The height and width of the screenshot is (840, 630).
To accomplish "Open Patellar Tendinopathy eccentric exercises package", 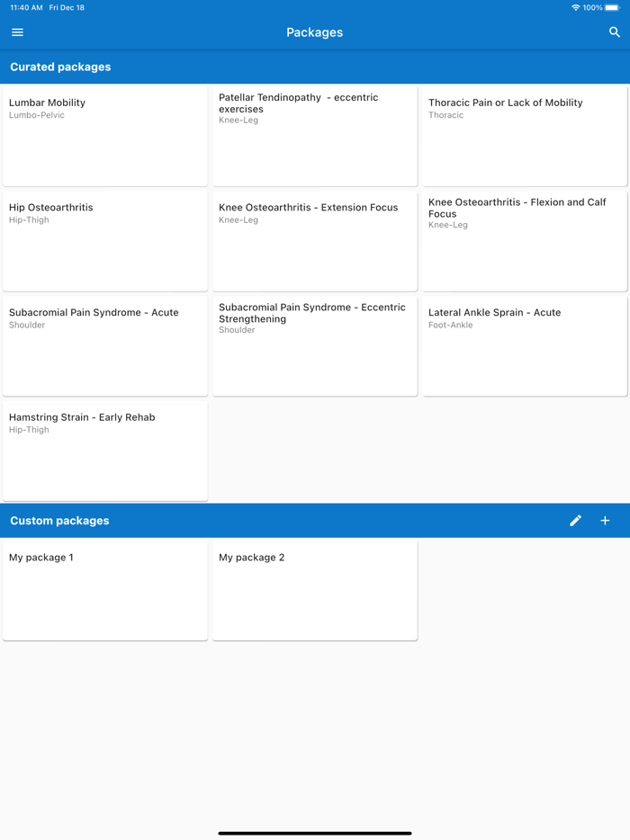I will (x=315, y=136).
